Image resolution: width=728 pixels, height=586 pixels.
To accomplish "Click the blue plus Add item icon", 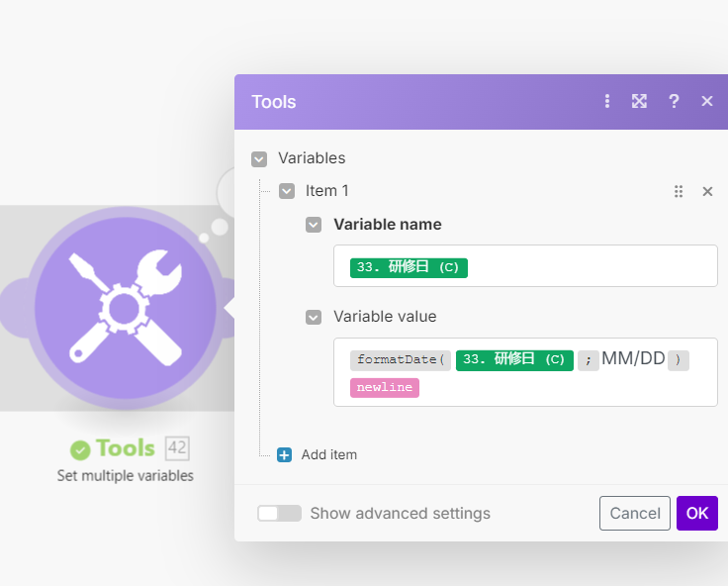I will pos(284,455).
